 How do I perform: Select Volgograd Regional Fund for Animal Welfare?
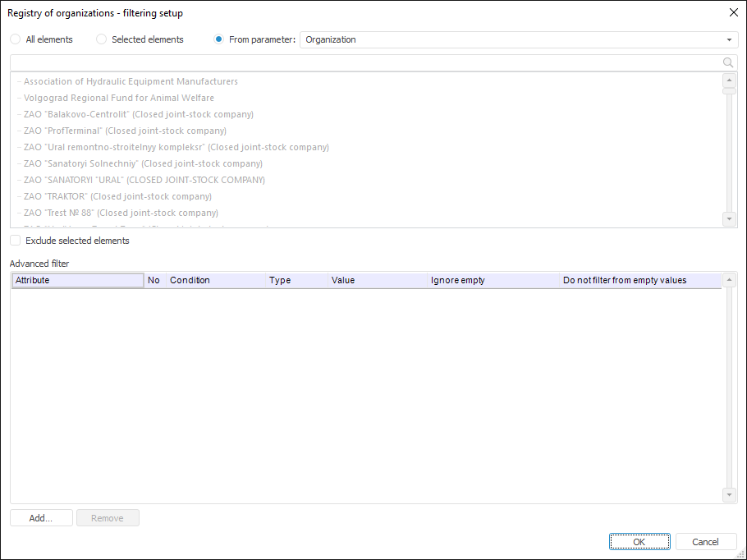pos(119,98)
